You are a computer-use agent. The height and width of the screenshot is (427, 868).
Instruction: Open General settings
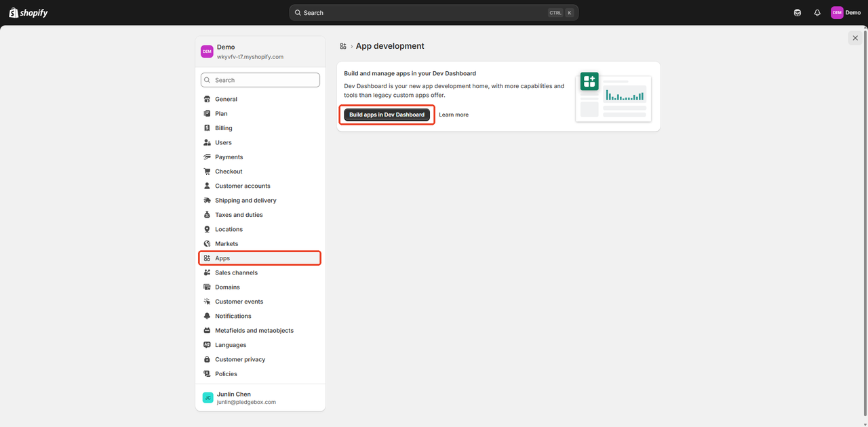pos(226,99)
